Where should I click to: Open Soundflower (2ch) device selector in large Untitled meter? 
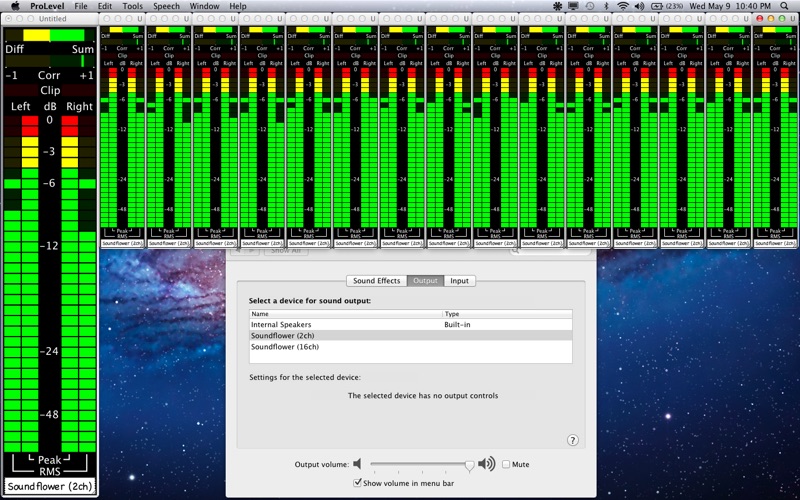tap(49, 486)
